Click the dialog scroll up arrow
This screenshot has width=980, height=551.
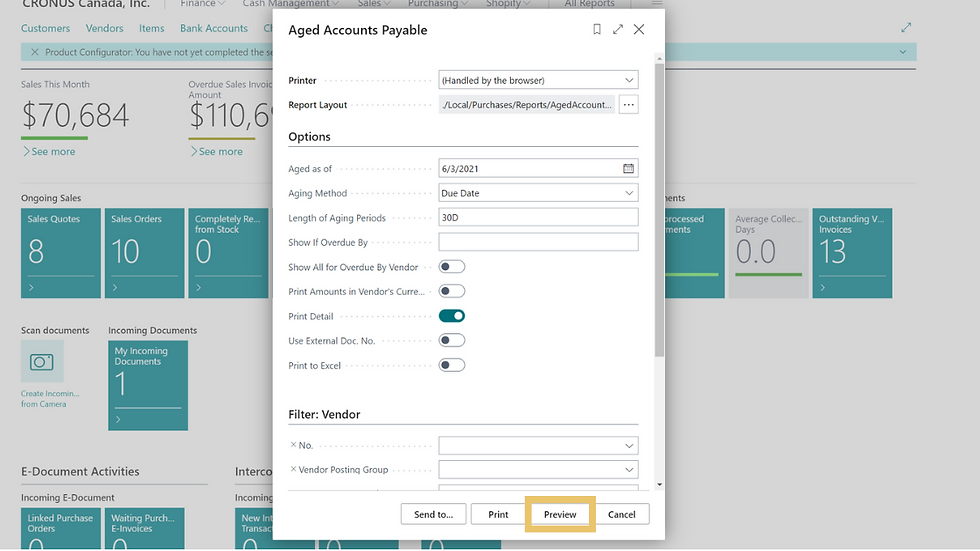pyautogui.click(x=659, y=58)
